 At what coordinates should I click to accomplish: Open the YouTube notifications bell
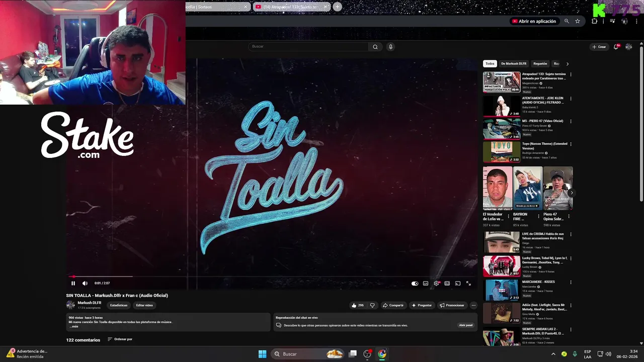pos(616,47)
